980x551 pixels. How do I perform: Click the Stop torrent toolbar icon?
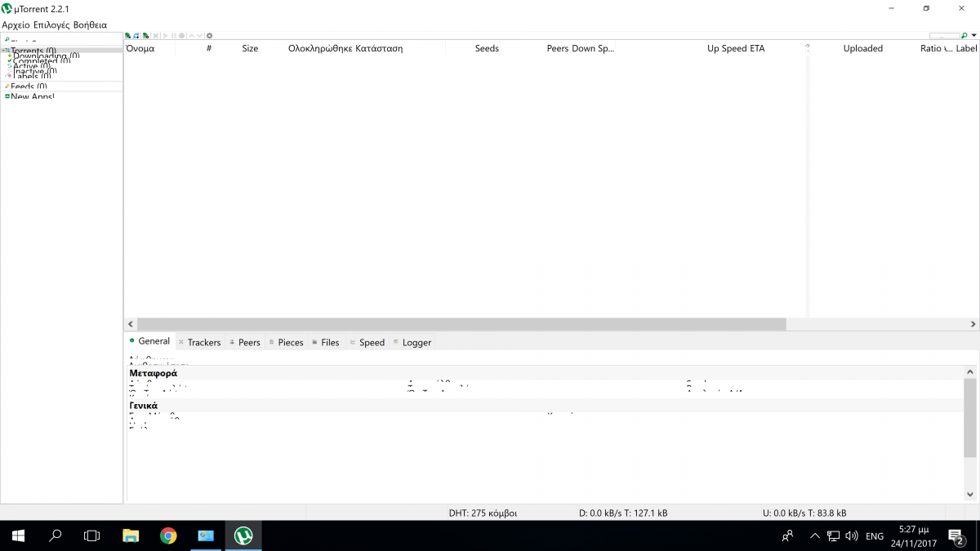click(x=181, y=36)
